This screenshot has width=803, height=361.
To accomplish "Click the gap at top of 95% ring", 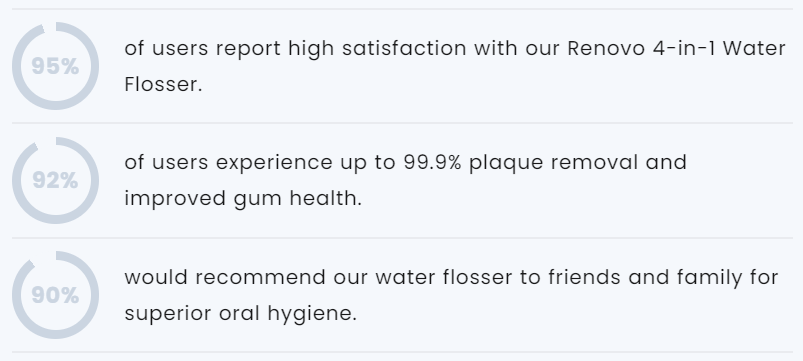I will point(50,26).
